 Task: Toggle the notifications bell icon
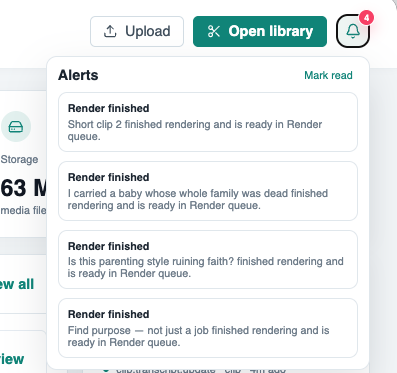[x=353, y=31]
